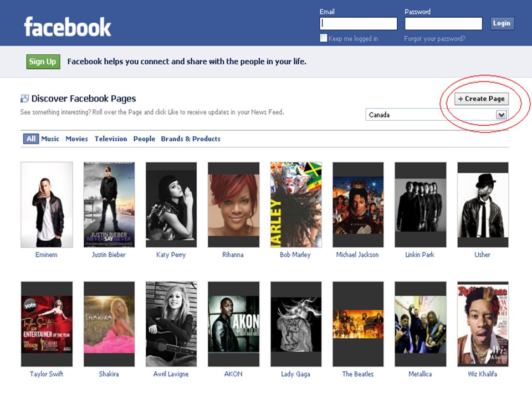
Task: Open the Lady Gaga page thumbnail
Action: click(x=296, y=324)
